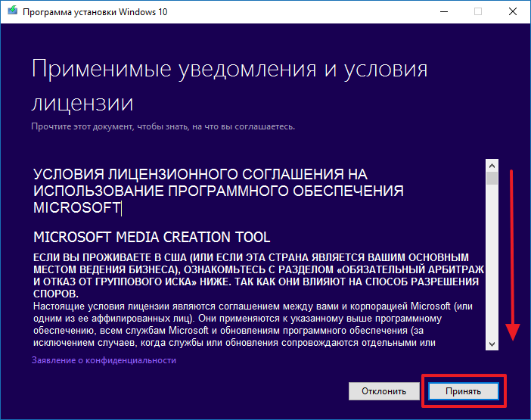Click the MICROSOFT MEDIA CREATION TOOL heading
The width and height of the screenshot is (531, 420).
[152, 237]
